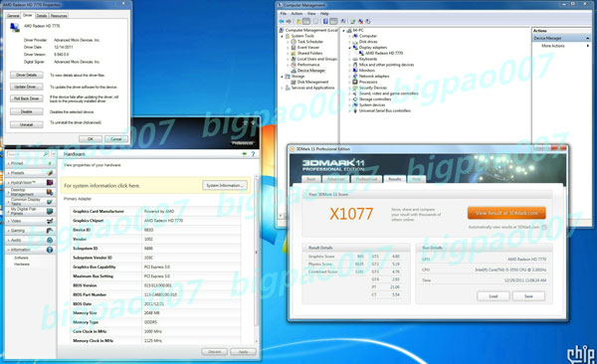Expand Sound, video and game controllers
Screen dimensions: 597x364
pyautogui.click(x=349, y=93)
